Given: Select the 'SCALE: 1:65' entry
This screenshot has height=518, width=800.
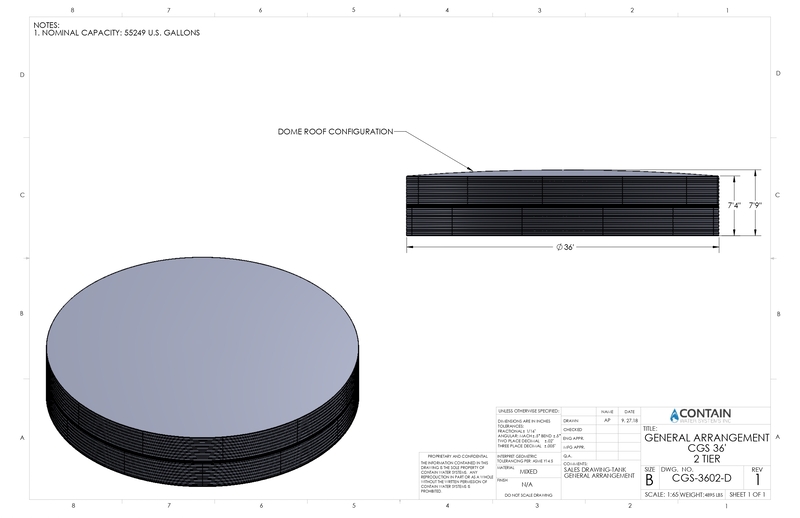Looking at the screenshot, I should click(663, 495).
